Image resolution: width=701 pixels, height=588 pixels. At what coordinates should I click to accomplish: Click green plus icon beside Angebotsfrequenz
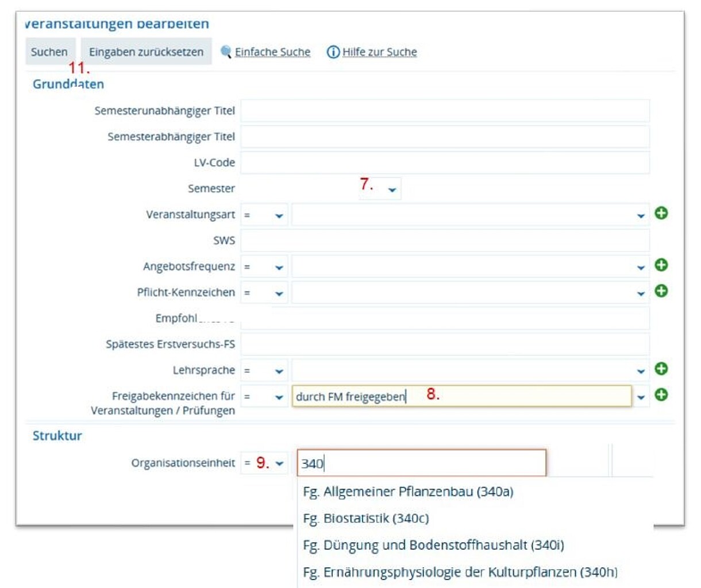[661, 265]
